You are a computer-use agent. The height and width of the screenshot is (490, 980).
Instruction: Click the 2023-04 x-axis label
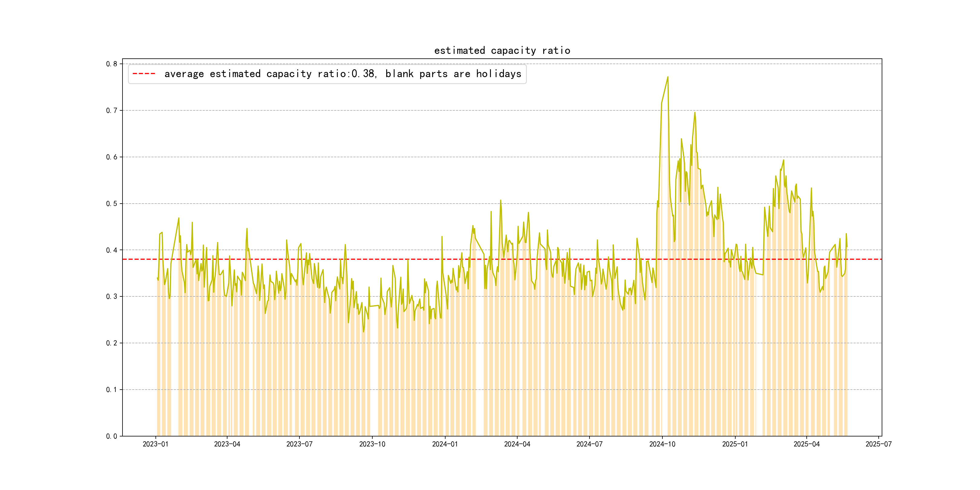(227, 444)
